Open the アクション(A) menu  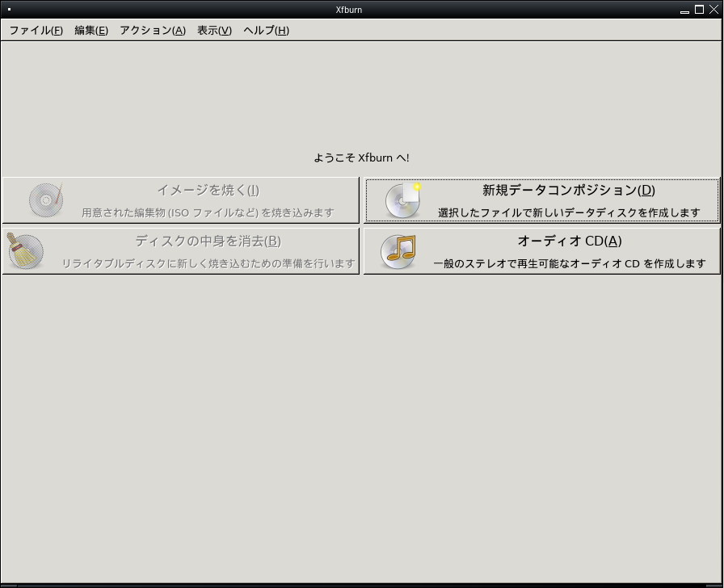pyautogui.click(x=153, y=31)
